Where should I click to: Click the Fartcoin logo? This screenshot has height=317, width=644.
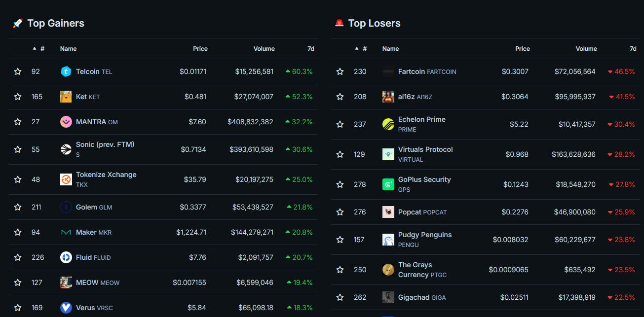tap(388, 71)
